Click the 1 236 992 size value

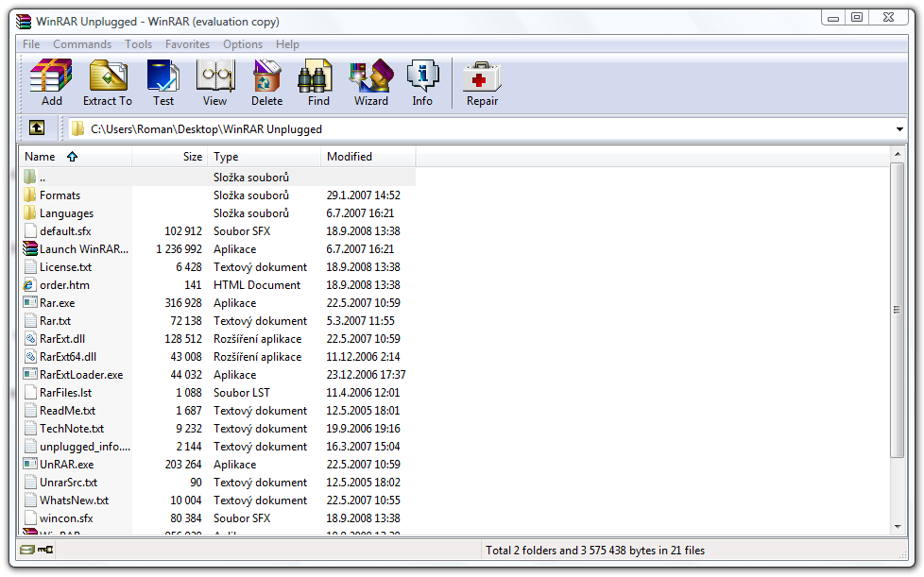179,249
